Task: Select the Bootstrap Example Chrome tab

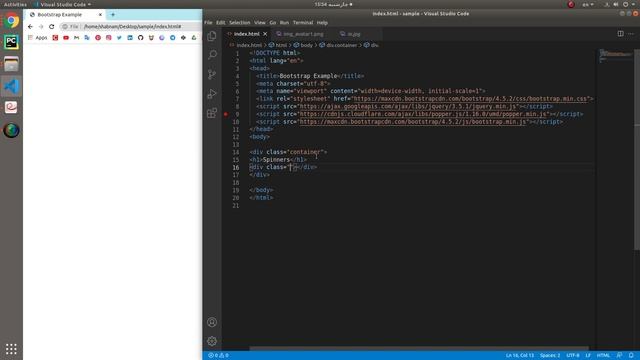Action: click(x=61, y=15)
